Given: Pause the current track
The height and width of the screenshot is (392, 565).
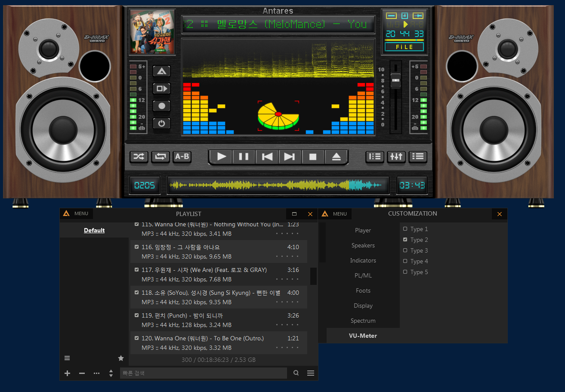Looking at the screenshot, I should [x=244, y=157].
